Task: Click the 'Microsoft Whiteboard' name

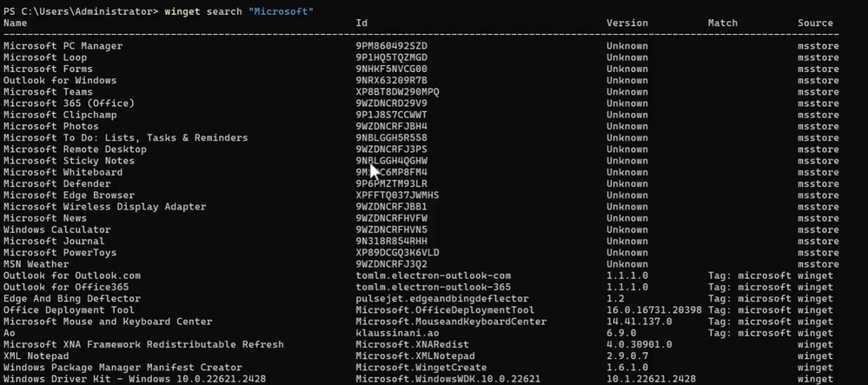Action: coord(63,172)
